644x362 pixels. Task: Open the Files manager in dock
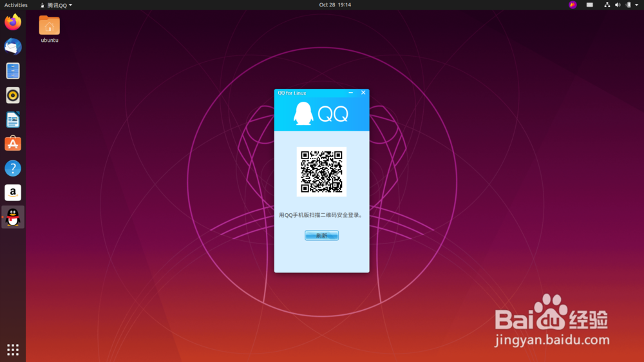13,71
